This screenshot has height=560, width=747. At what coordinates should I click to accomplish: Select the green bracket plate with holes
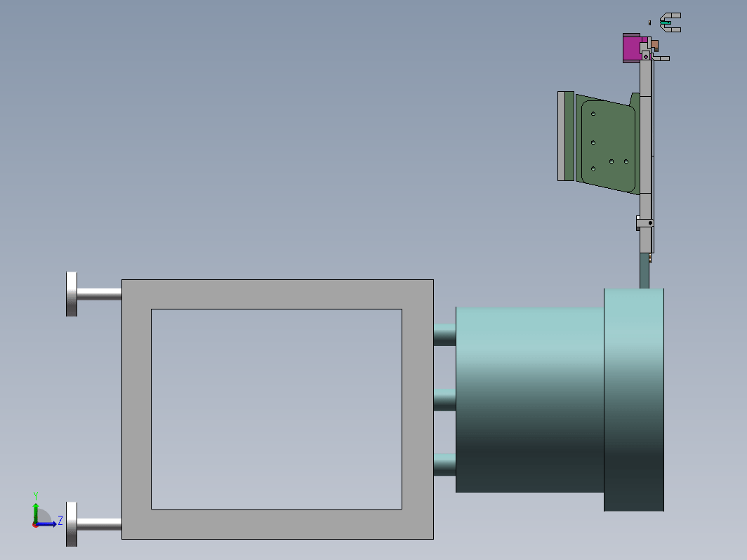tap(609, 144)
